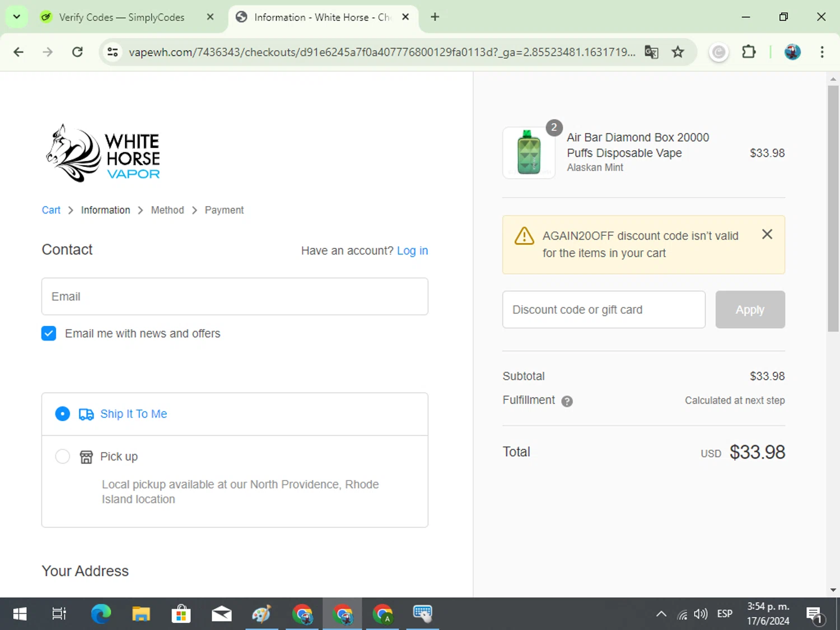Click the Alaskan Mint variant text
This screenshot has width=840, height=630.
(595, 167)
